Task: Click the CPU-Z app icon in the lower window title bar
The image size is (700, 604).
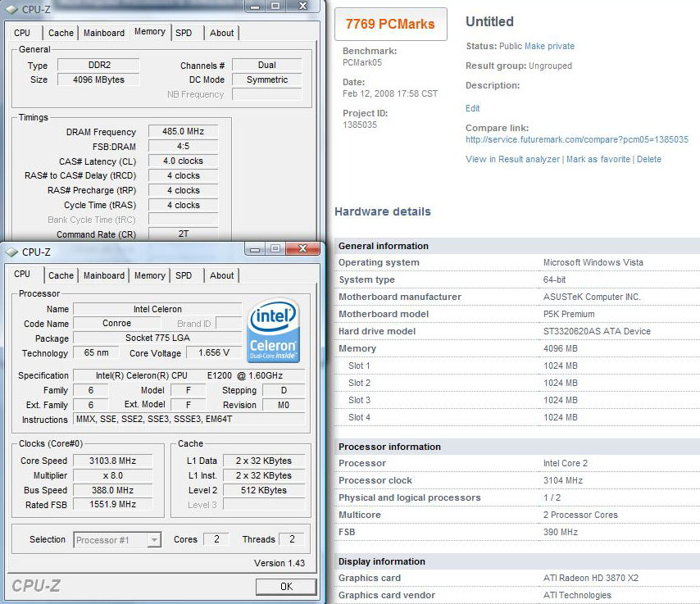Action: (11, 252)
